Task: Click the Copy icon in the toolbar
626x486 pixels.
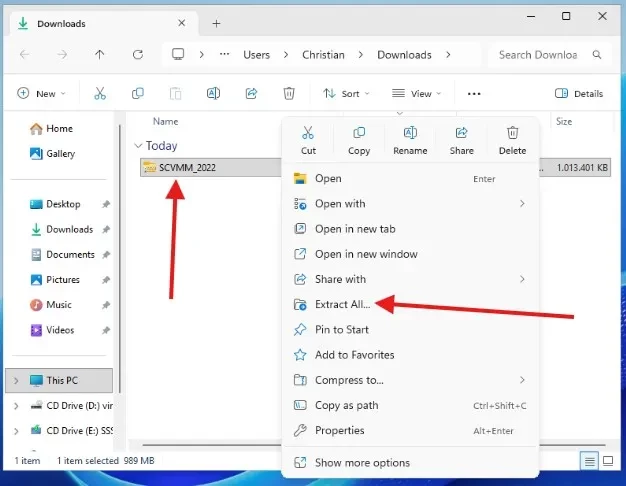Action: [137, 93]
